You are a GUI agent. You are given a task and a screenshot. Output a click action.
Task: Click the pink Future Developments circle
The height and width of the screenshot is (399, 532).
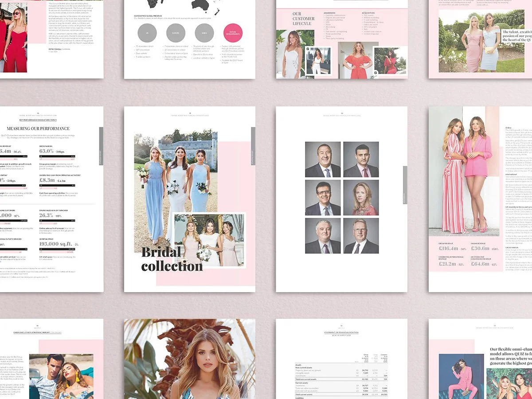[233, 33]
